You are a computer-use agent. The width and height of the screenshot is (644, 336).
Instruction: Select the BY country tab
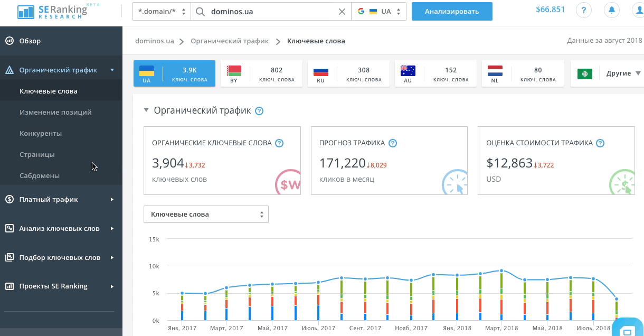click(x=261, y=73)
